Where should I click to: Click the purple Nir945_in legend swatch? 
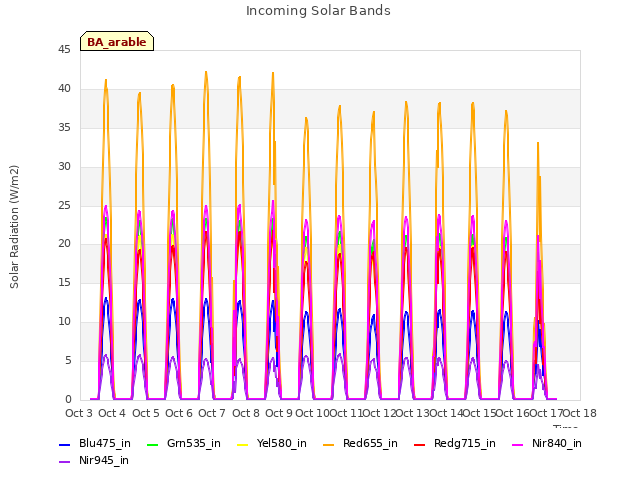click(x=64, y=462)
